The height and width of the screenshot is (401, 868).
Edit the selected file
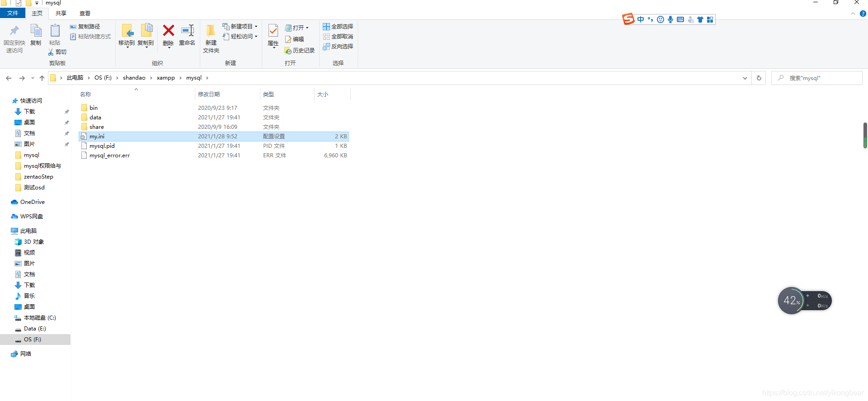tap(294, 39)
